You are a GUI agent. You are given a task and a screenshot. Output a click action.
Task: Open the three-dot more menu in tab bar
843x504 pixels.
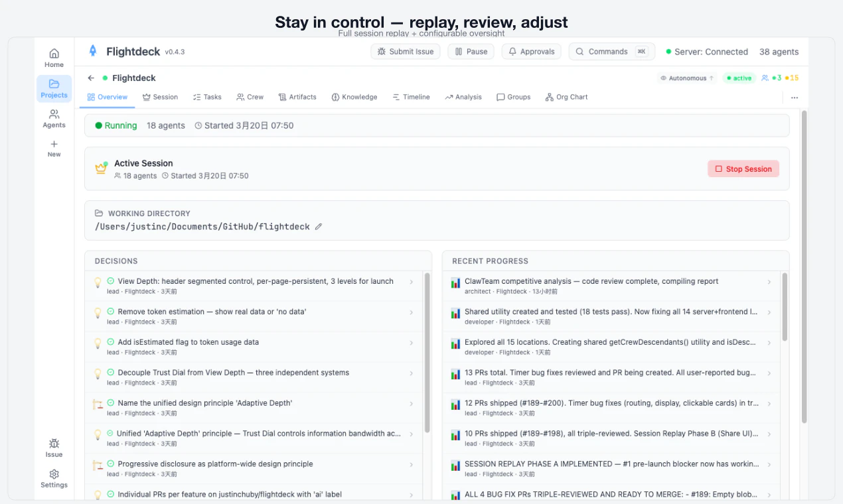point(795,97)
